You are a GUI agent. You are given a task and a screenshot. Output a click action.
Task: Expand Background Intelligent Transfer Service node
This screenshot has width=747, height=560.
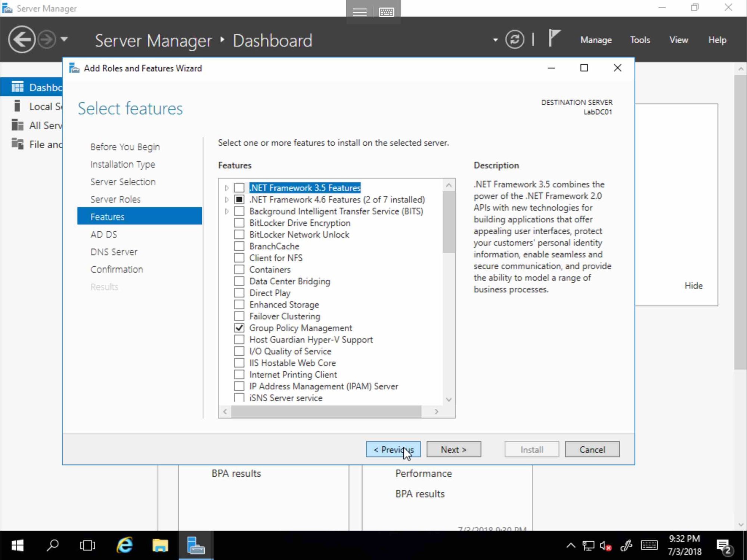(227, 211)
